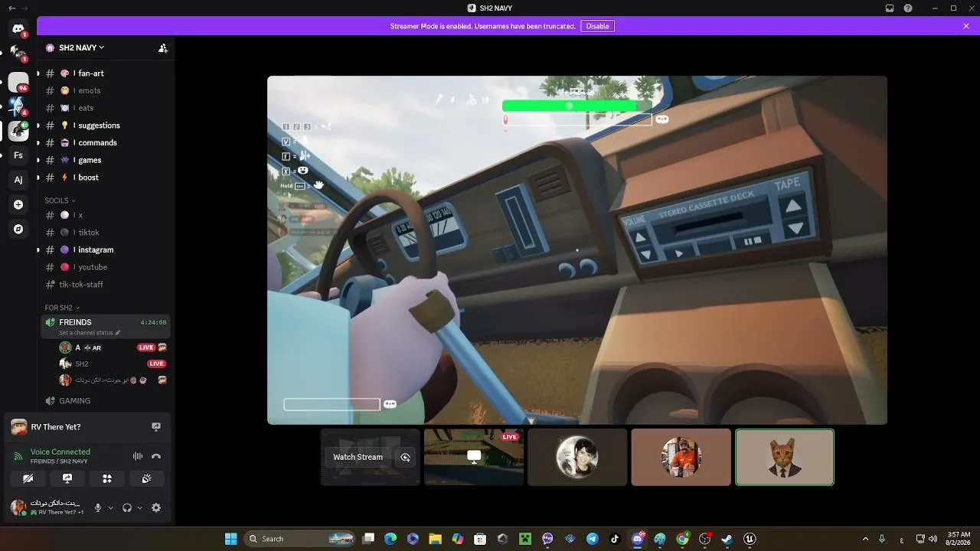Screen dimensions: 980x551
Task: Click Watch Stream on the stream tile
Action: [358, 457]
